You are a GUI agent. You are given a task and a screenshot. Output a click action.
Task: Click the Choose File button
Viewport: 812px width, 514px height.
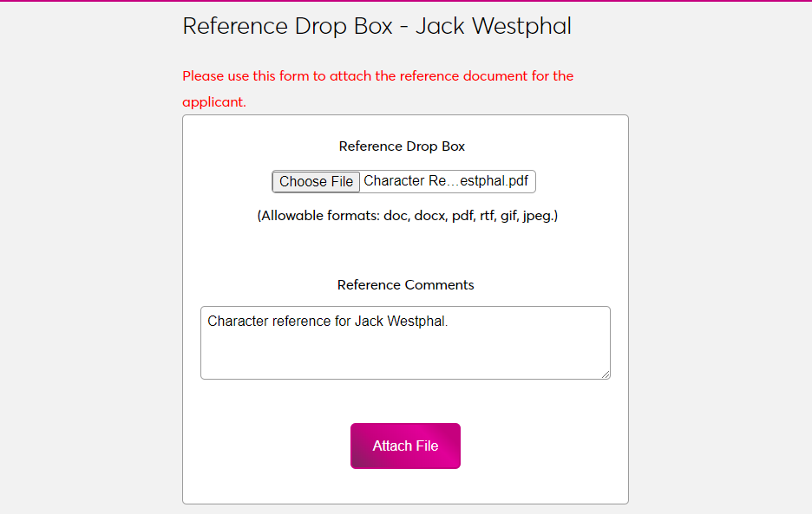(316, 182)
